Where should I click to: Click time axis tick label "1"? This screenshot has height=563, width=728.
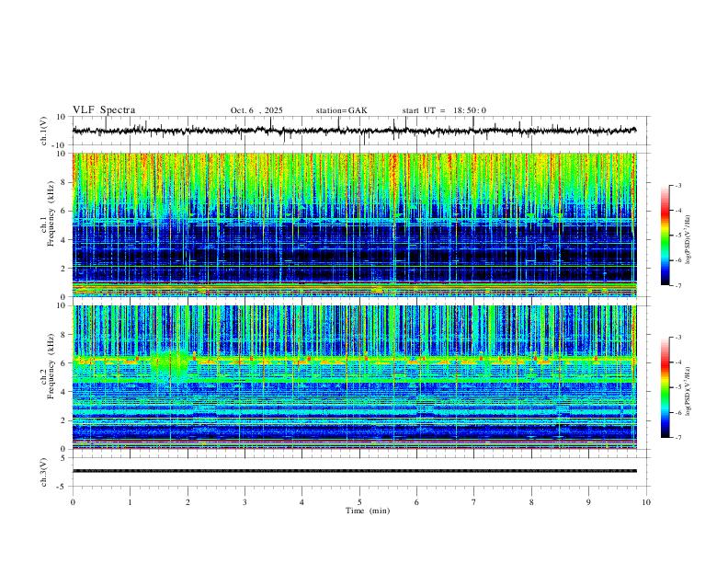130,502
